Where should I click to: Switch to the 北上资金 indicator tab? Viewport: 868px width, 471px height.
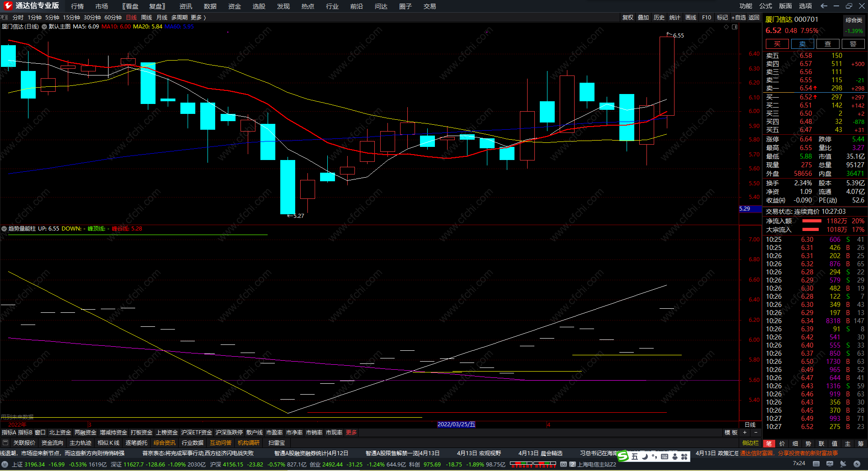coord(60,433)
